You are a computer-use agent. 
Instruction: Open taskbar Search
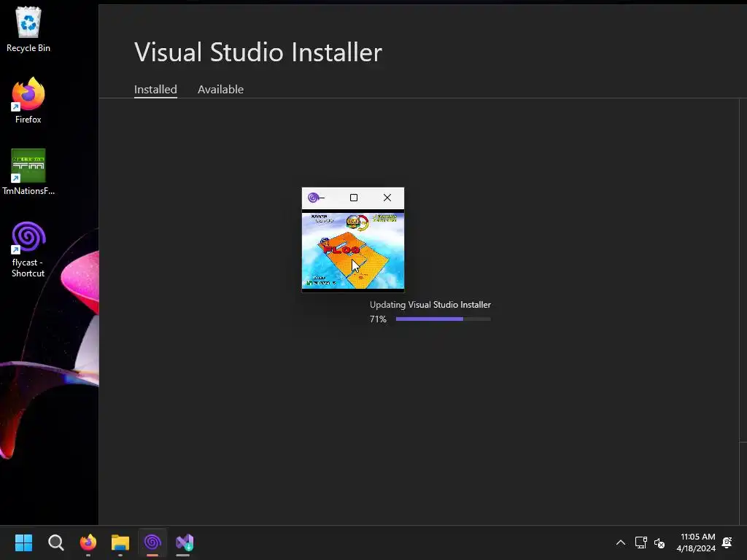click(55, 542)
